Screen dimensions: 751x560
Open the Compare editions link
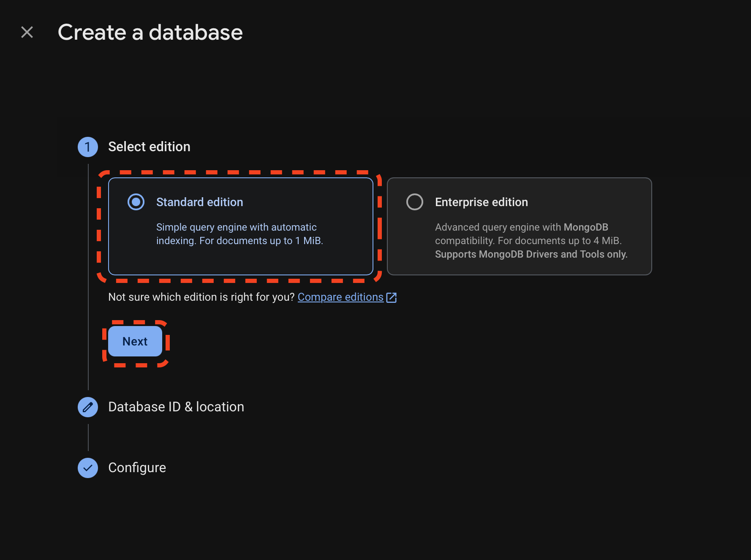(x=340, y=296)
